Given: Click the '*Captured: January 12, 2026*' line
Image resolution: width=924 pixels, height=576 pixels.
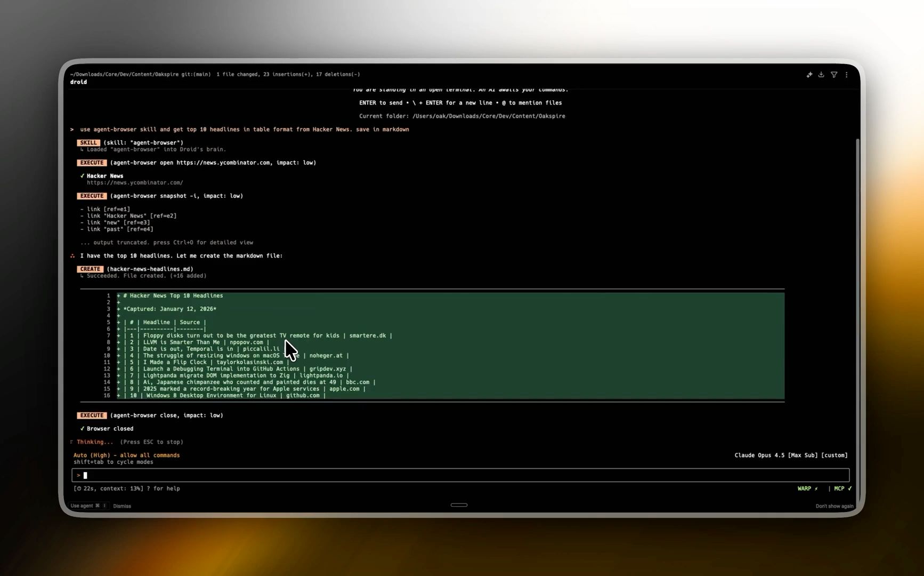Looking at the screenshot, I should (x=169, y=309).
